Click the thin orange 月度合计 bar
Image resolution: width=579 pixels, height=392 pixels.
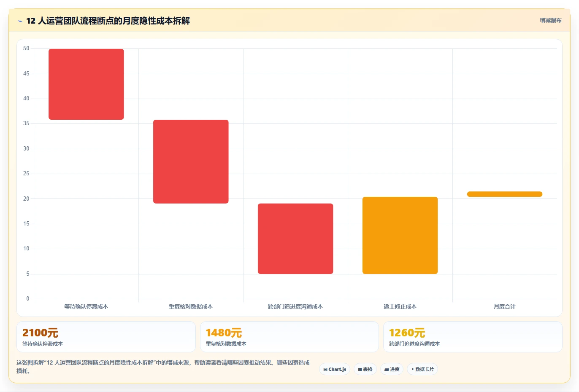point(505,194)
